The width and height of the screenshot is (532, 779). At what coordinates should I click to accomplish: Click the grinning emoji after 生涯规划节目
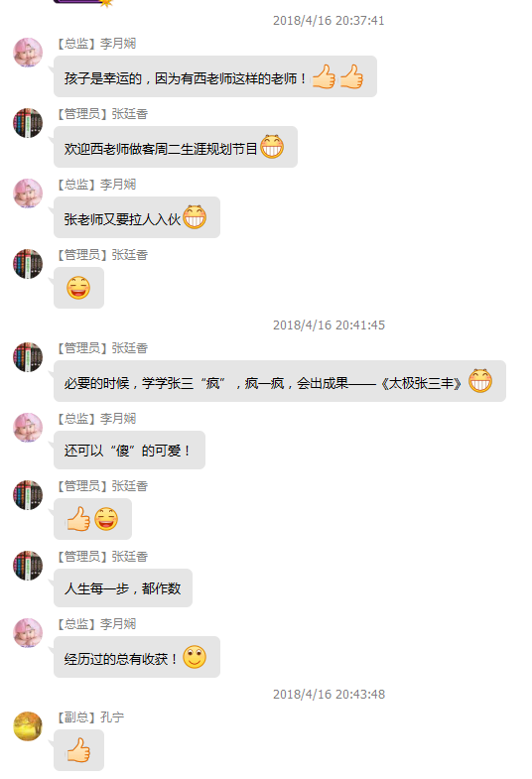click(x=272, y=147)
